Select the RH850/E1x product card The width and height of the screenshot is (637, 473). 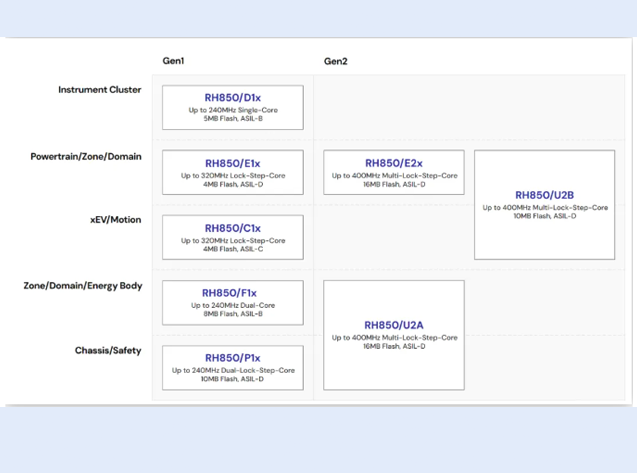coord(232,172)
